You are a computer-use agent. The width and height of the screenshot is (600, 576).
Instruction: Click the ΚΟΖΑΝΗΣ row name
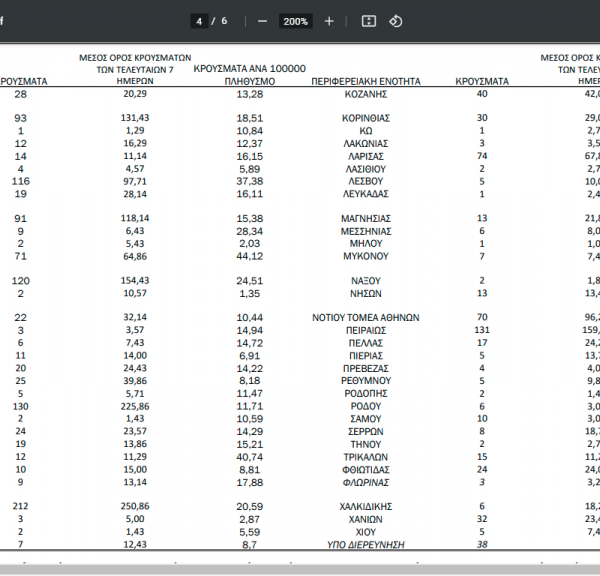[x=366, y=94]
